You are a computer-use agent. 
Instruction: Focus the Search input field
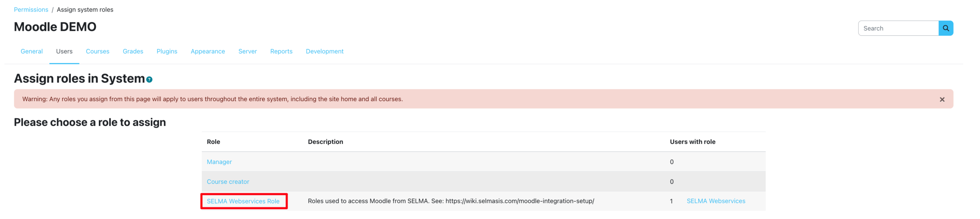(898, 28)
